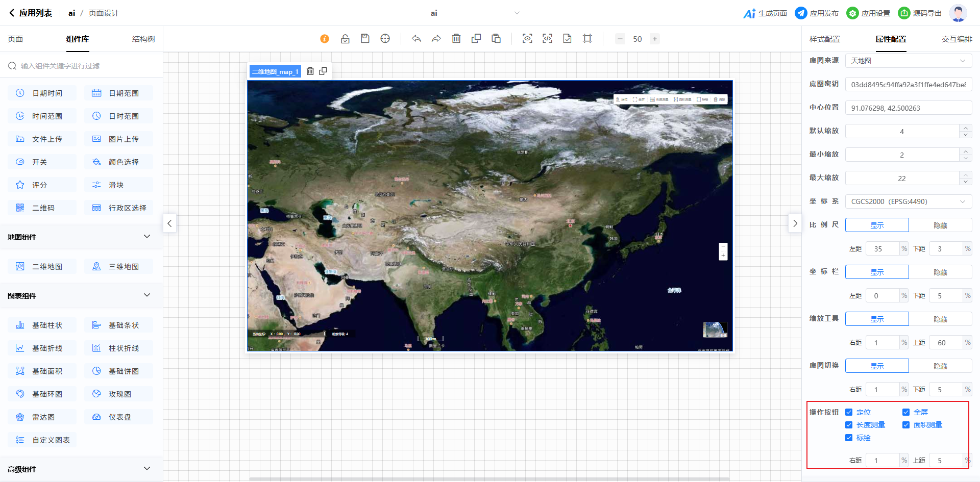
Task: Delete the 二维地图_map_1 component via its trash icon
Action: [310, 71]
